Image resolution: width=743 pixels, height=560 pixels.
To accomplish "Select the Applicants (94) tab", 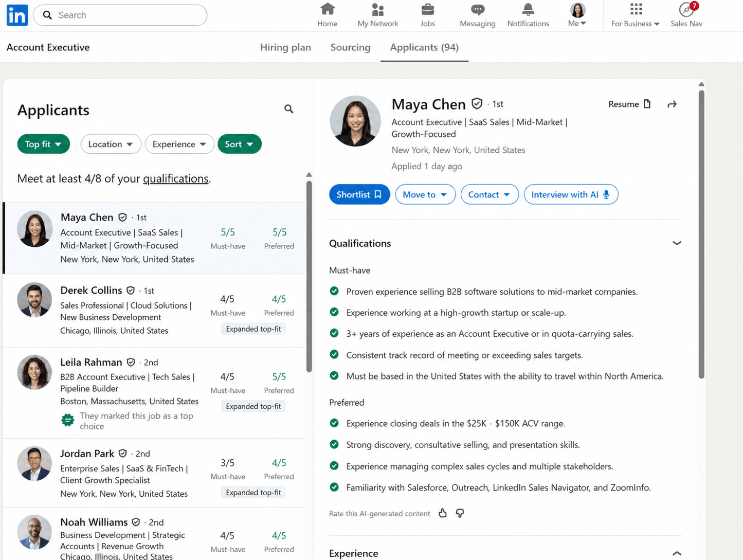I will click(424, 47).
